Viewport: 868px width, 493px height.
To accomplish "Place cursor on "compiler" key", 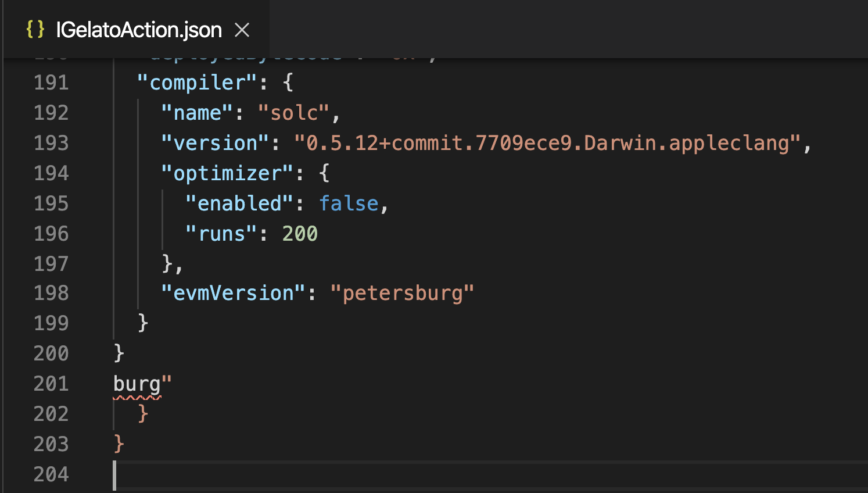I will click(x=197, y=83).
